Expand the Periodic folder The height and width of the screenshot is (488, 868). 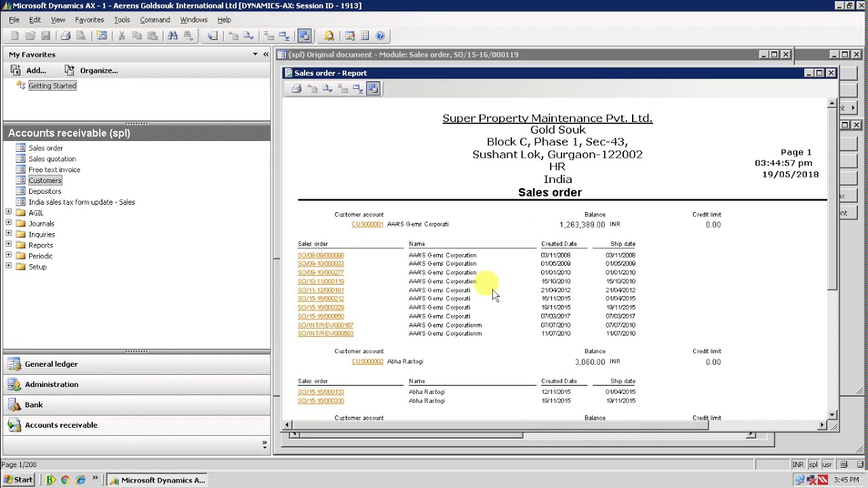coord(8,256)
